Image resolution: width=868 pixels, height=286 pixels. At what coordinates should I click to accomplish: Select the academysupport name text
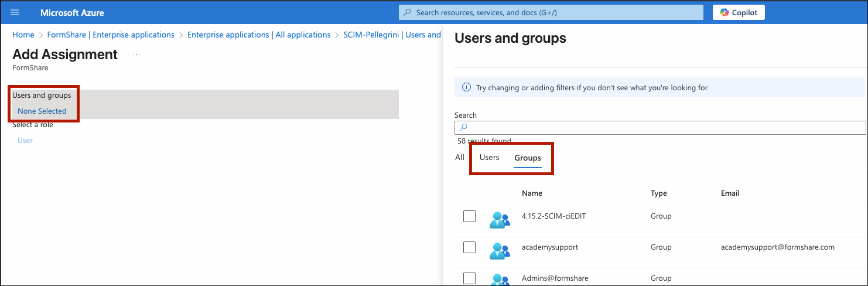[549, 247]
